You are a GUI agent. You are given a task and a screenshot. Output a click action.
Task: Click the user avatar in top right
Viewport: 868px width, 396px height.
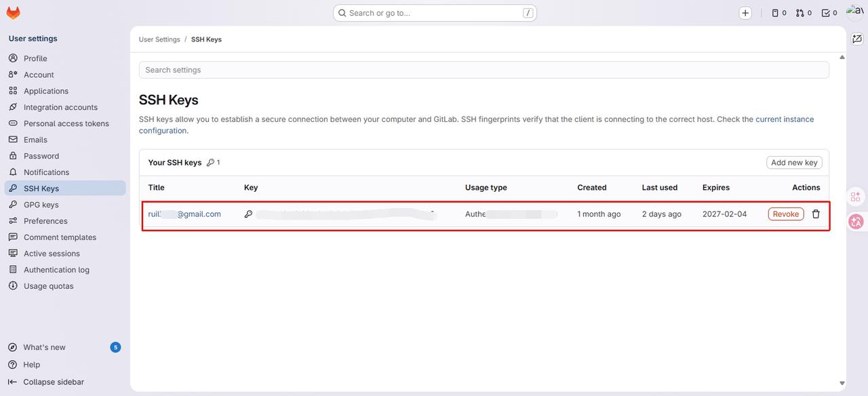click(855, 10)
